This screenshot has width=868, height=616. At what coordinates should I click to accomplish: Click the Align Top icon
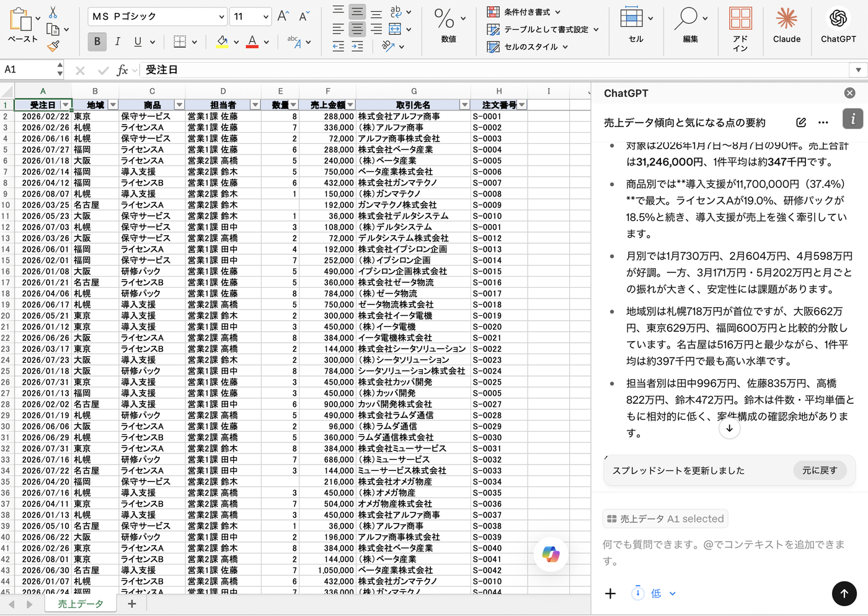pyautogui.click(x=338, y=11)
